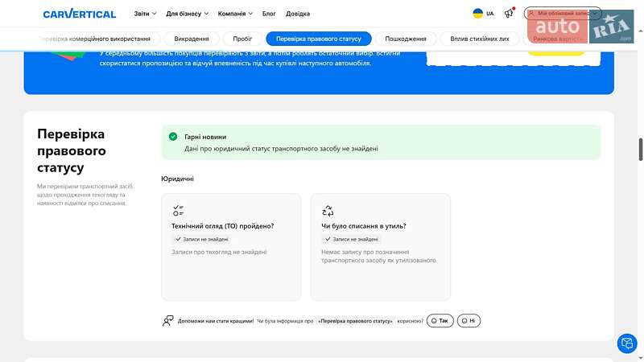Click 'Записи не знайдені' tag under техогляд
644x362 pixels.
click(x=201, y=239)
